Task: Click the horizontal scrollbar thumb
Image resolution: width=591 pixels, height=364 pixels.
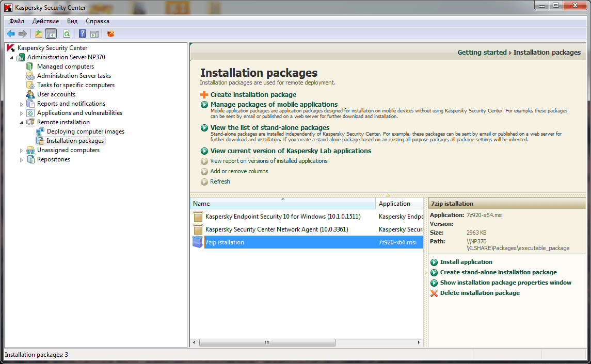Action: (x=267, y=342)
